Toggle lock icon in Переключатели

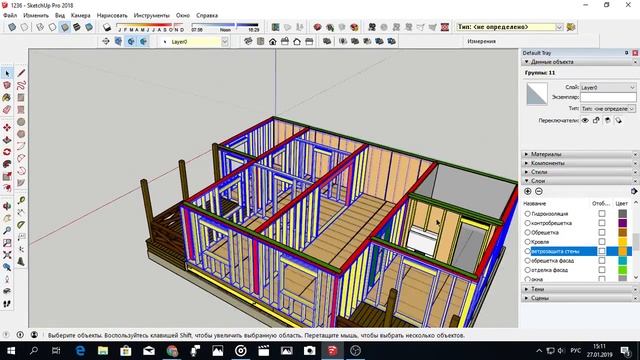pos(596,120)
